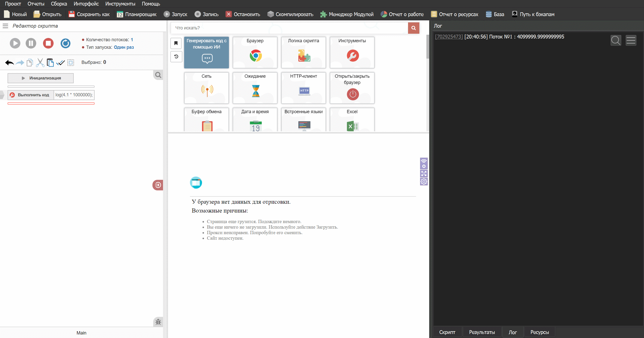Click the bookmark icon beside action tiles

point(176,43)
